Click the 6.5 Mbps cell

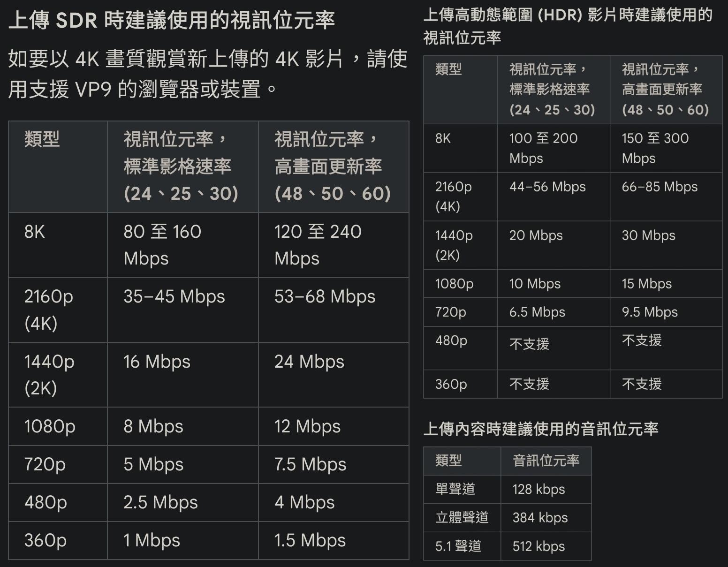coord(537,312)
